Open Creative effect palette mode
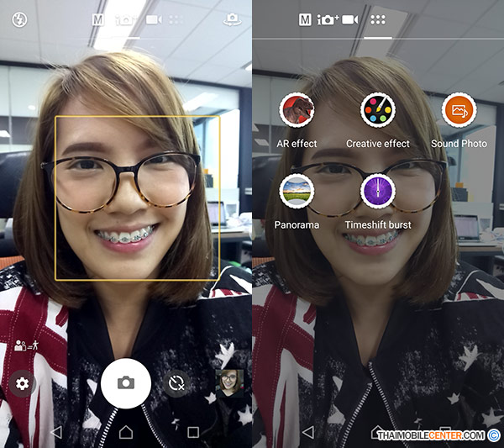504x448 pixels. point(377,110)
